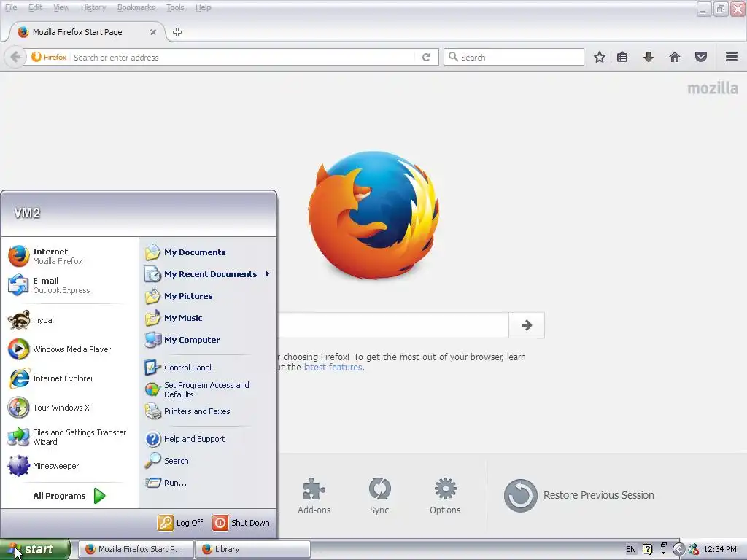Screen dimensions: 747x560
Task: Open Printers and Faxes
Action: 207,411
